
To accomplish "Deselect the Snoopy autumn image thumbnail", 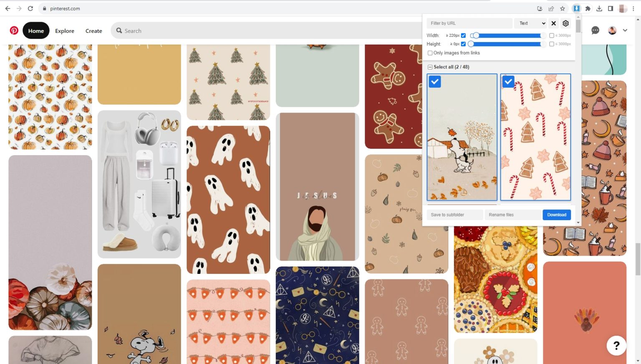I will [x=435, y=82].
